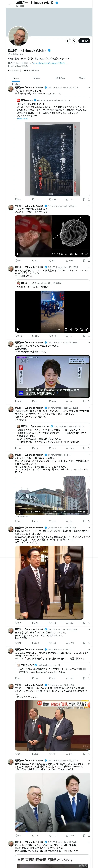Expand Show more on quoted Hanada post
Image resolution: width=98 pixels, height=868 pixels.
[22, 119]
